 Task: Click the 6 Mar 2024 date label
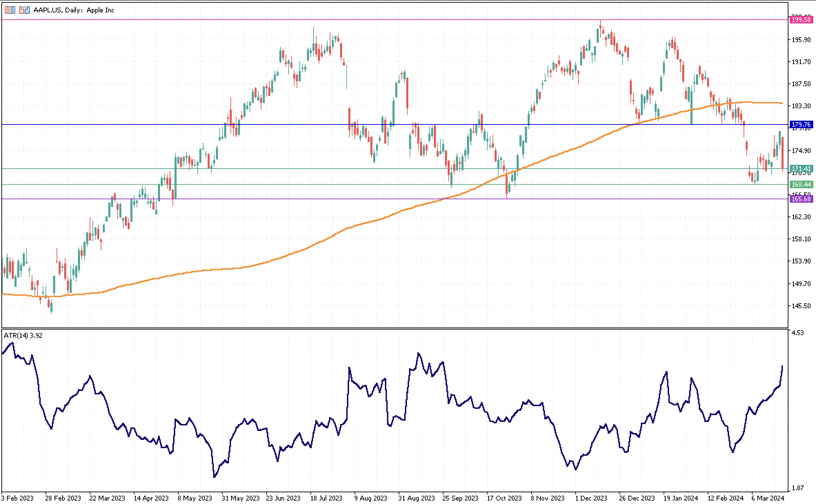[768, 498]
